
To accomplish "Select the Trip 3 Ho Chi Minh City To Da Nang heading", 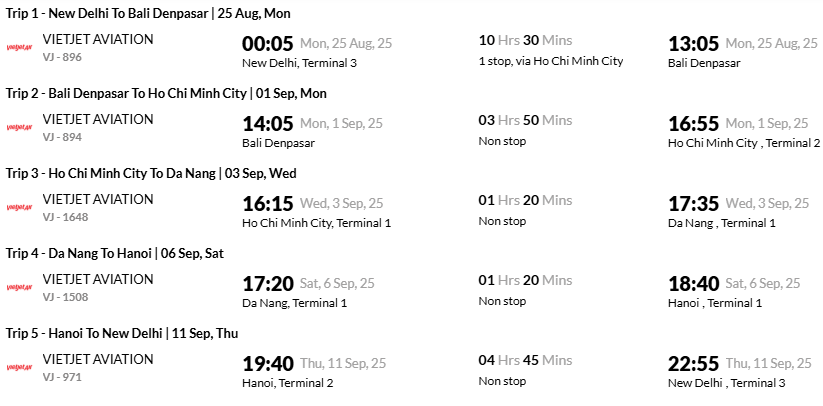I will 151,173.
